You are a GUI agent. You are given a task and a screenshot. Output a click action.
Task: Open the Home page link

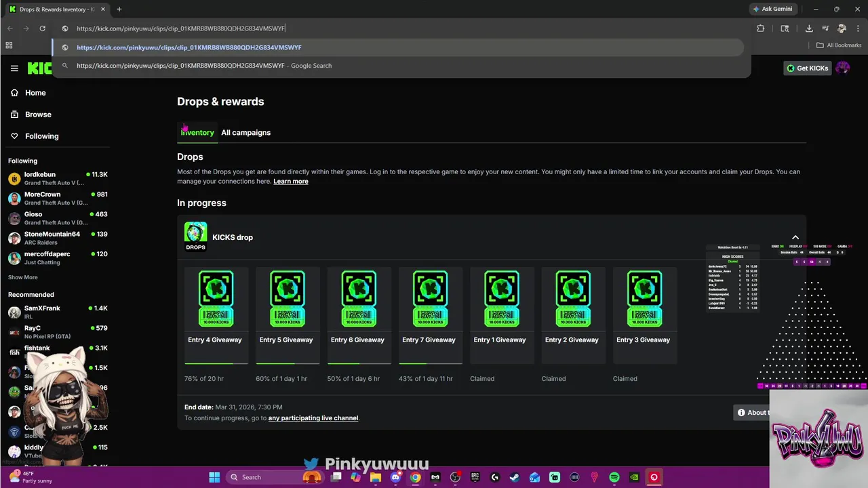click(35, 93)
